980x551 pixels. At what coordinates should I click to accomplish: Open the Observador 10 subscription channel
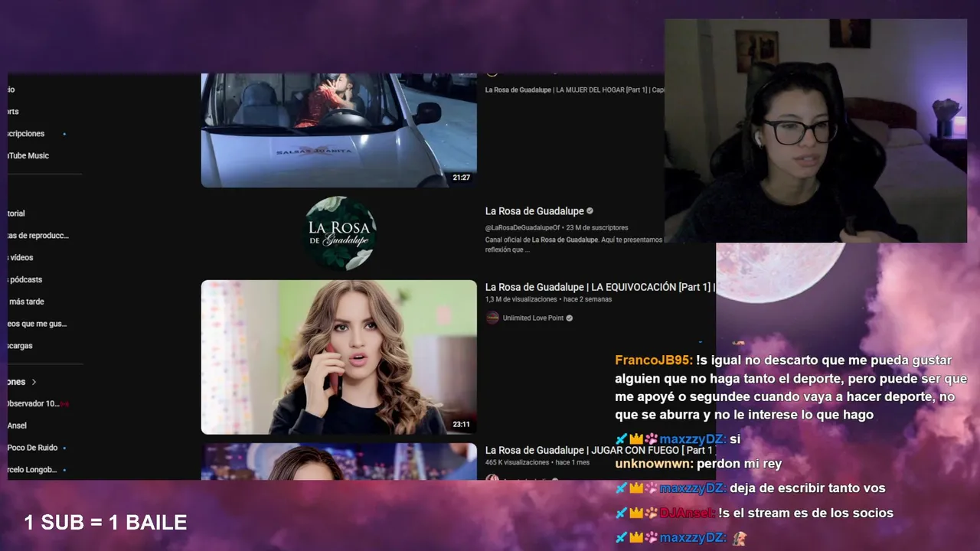click(x=34, y=403)
